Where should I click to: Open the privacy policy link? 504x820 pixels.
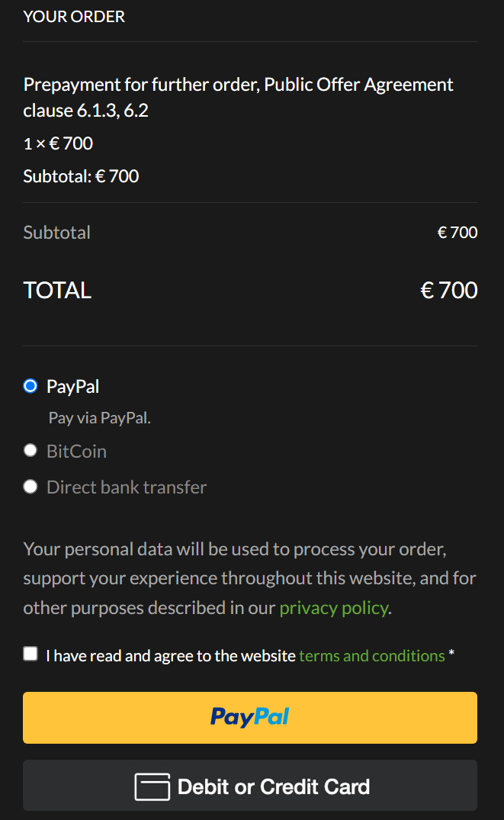point(334,608)
